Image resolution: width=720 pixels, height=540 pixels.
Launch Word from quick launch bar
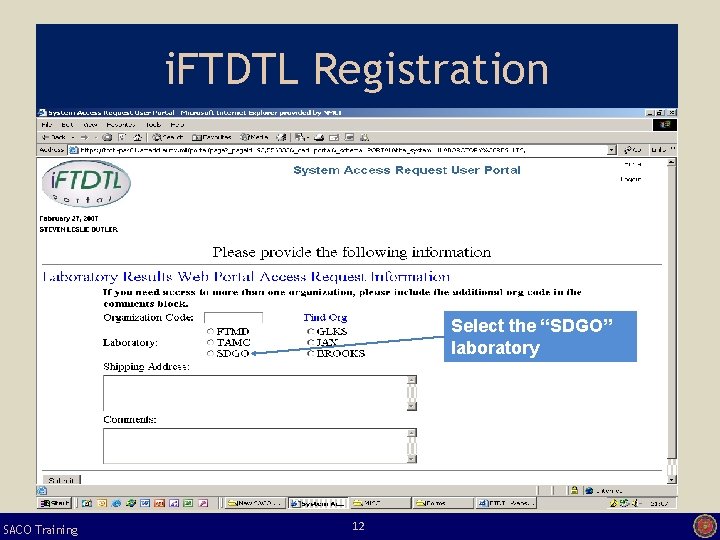pyautogui.click(x=145, y=503)
